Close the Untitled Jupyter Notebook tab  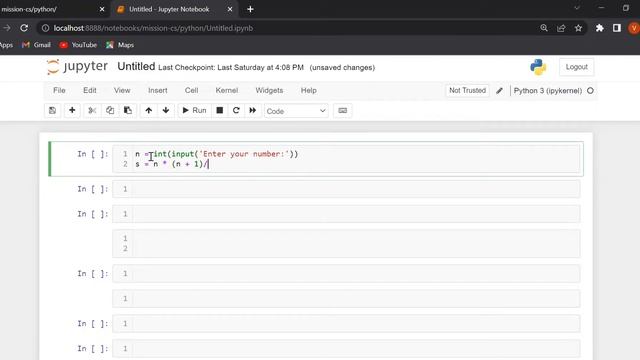point(230,9)
